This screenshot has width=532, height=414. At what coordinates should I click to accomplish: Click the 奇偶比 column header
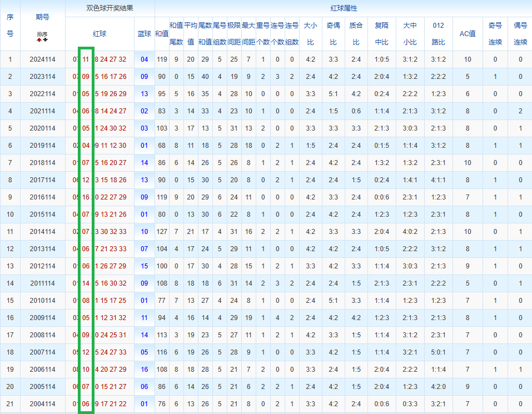pos(333,34)
